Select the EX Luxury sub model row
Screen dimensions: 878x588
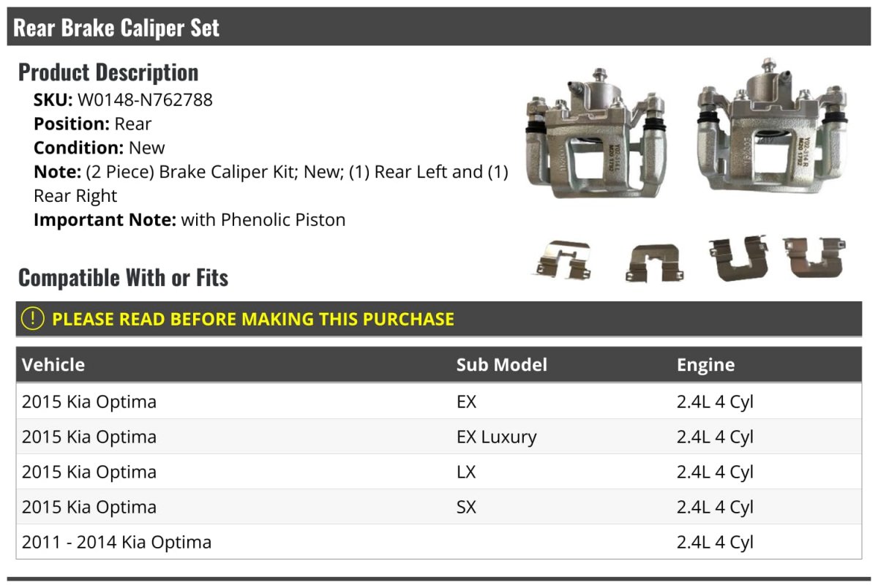[439, 437]
